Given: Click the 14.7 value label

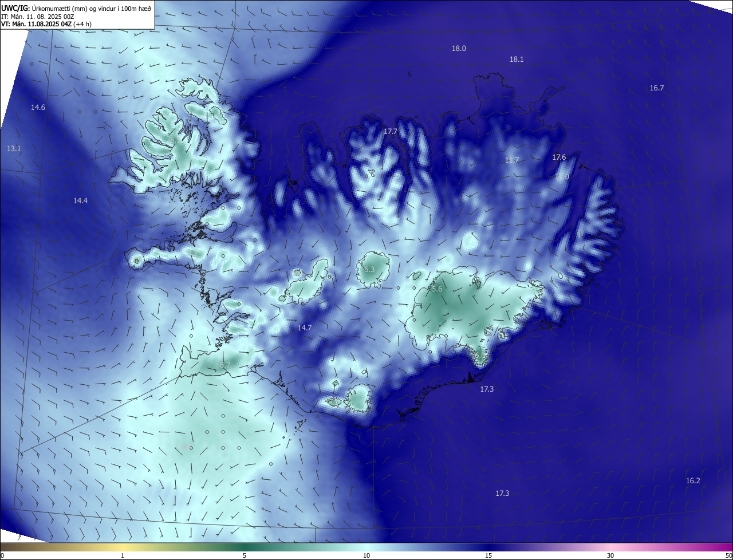Looking at the screenshot, I should (x=304, y=328).
